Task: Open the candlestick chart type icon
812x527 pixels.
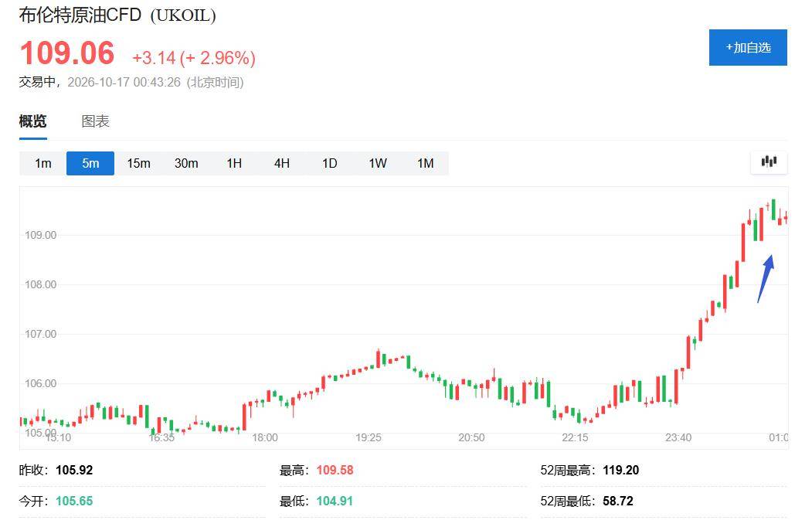Action: [769, 162]
